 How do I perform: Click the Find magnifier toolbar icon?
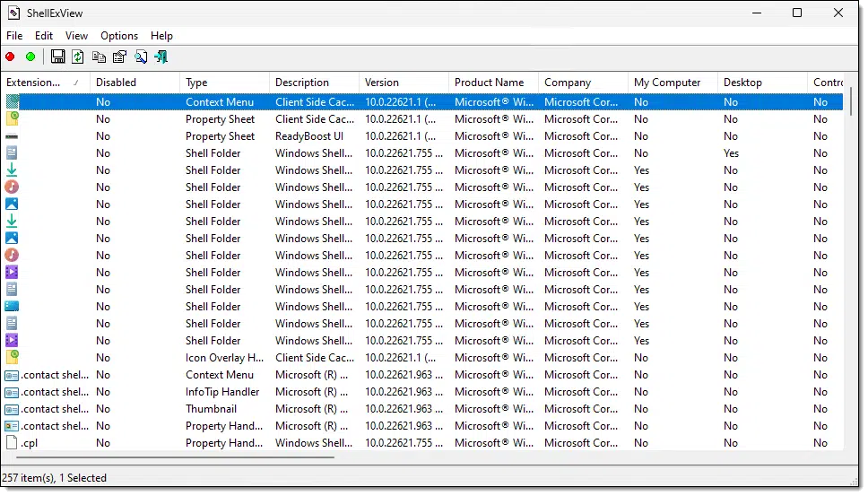coord(141,57)
